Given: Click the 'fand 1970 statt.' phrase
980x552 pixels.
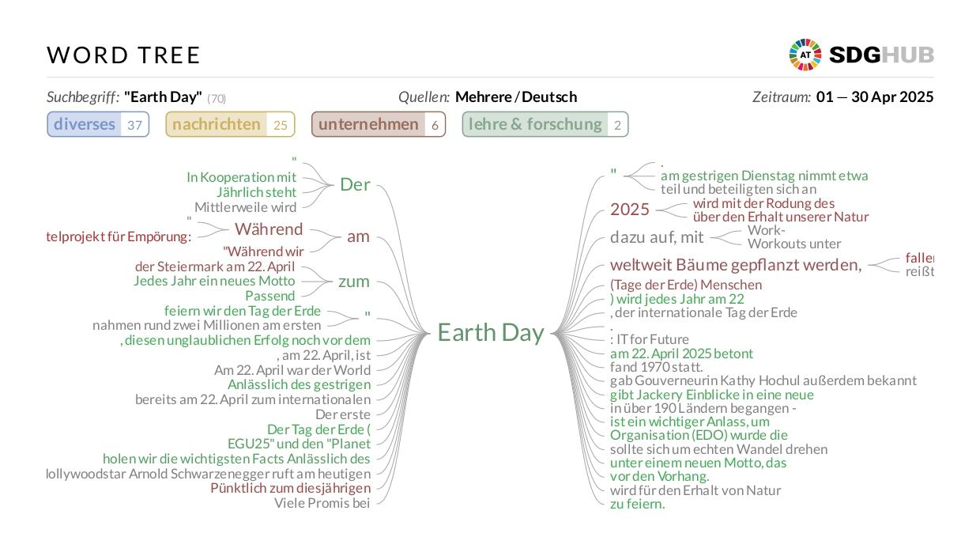Looking at the screenshot, I should click(x=657, y=367).
